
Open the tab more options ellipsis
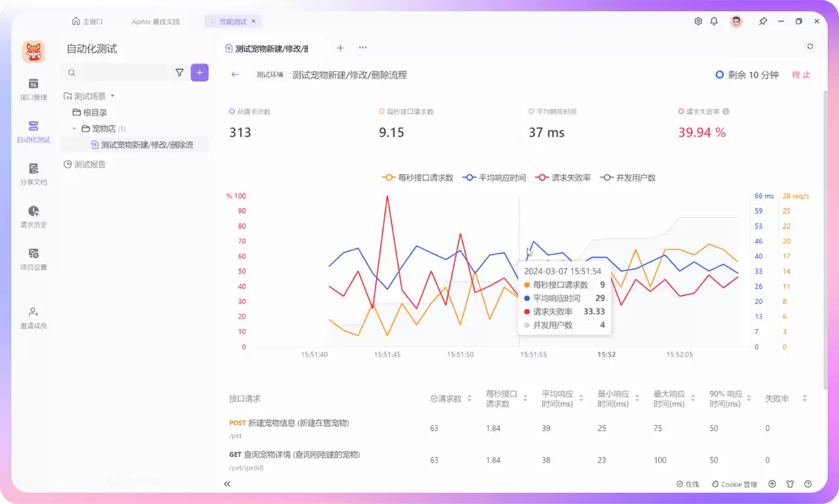(x=362, y=48)
